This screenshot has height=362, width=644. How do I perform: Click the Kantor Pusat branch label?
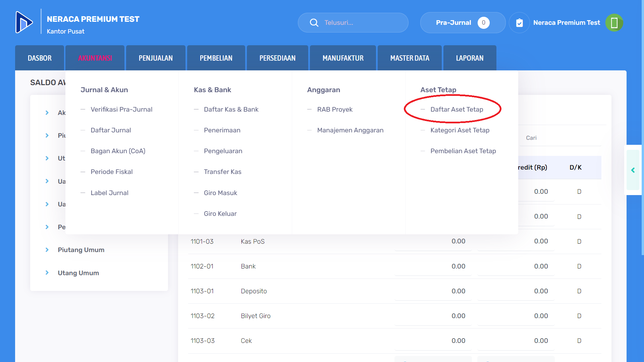pyautogui.click(x=65, y=31)
